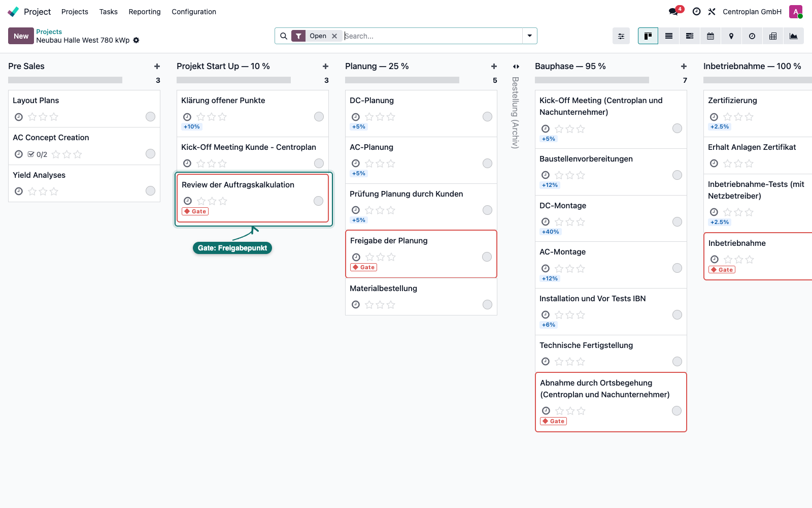
Task: Switch to Pivot table view
Action: (x=773, y=36)
